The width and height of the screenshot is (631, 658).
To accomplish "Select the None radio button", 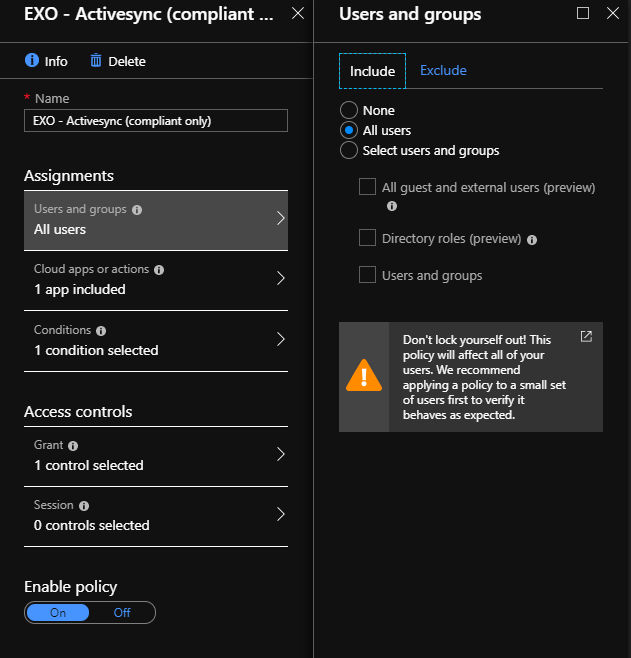I will coord(349,110).
